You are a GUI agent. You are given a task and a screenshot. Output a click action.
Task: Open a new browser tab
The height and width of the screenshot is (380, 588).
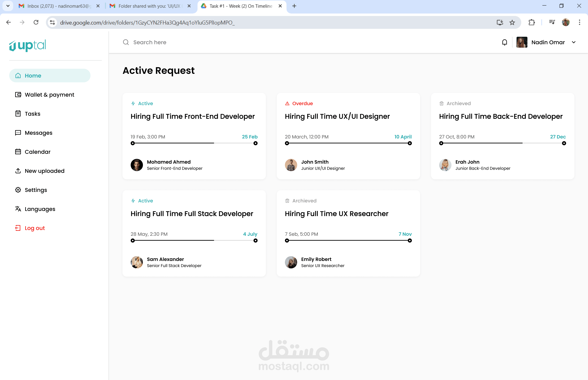click(x=294, y=6)
